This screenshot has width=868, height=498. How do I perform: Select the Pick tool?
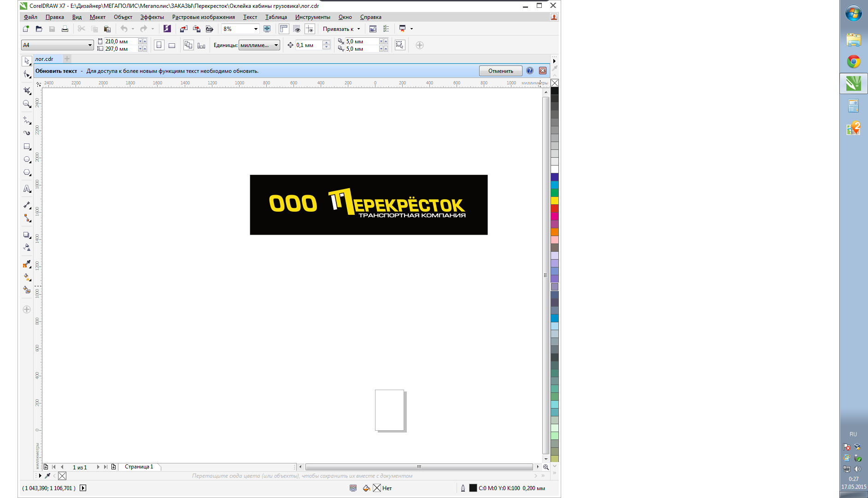tap(27, 61)
